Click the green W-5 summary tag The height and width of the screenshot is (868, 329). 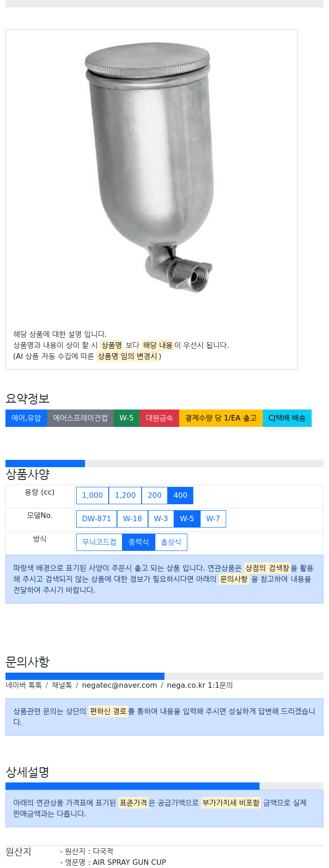click(127, 418)
